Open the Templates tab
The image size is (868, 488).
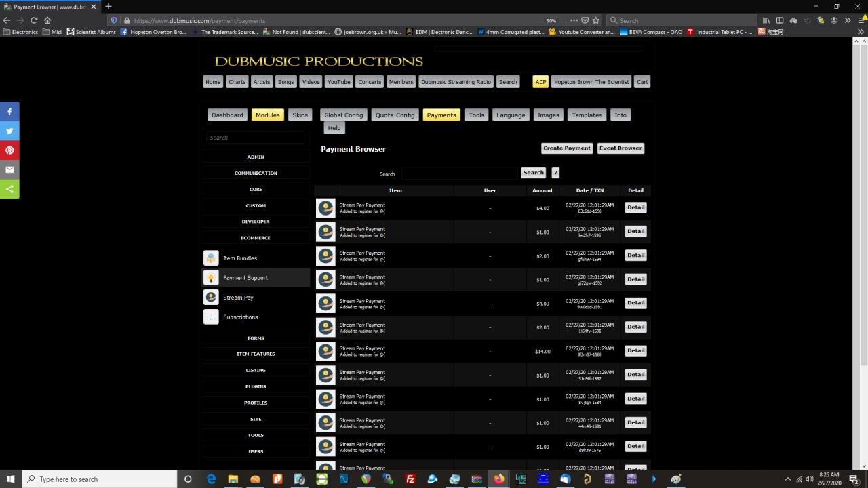tap(587, 115)
